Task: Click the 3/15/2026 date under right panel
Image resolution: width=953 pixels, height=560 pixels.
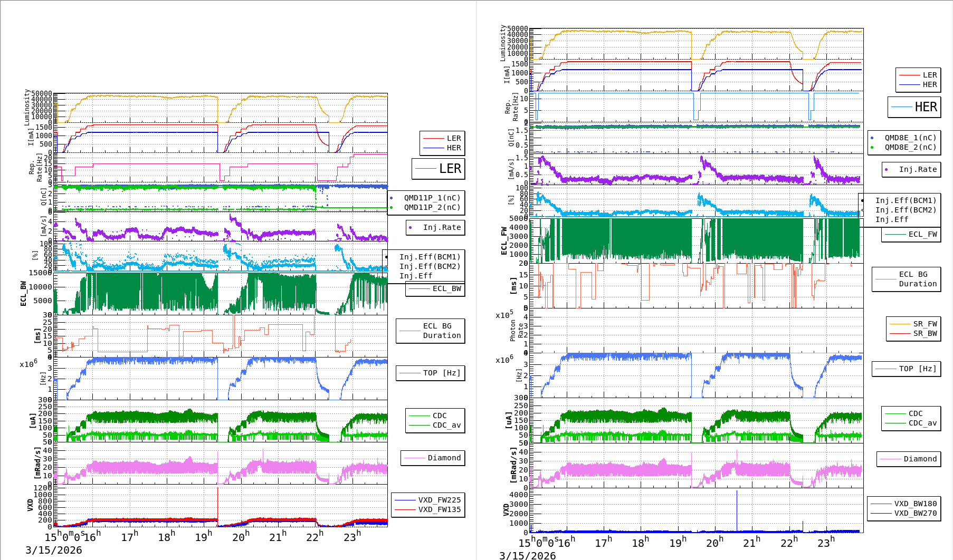Action: click(x=527, y=555)
